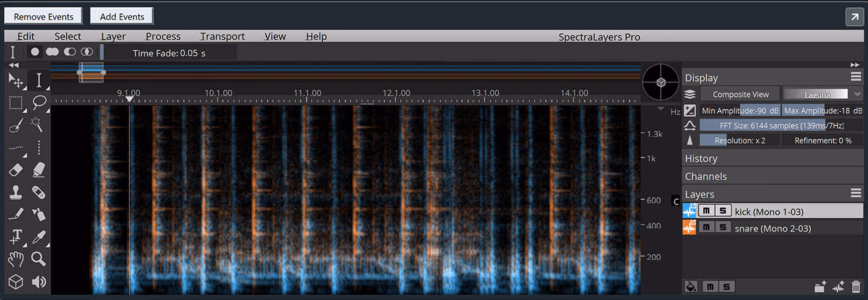
Task: Open the Edit menu
Action: pyautogui.click(x=26, y=37)
